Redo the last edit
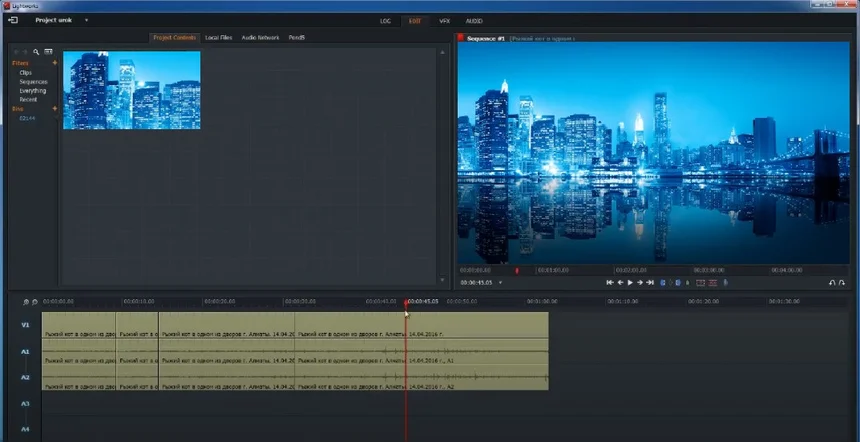Screen dimensions: 860x442 coord(842,282)
